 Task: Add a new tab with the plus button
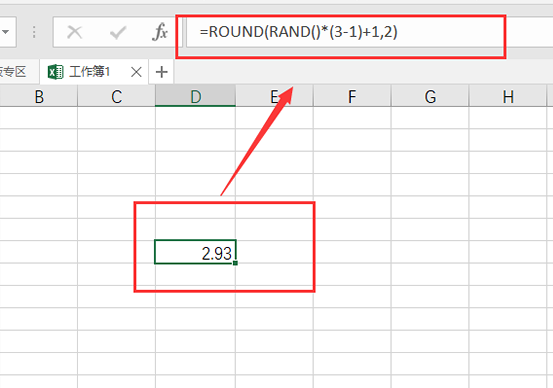point(162,72)
